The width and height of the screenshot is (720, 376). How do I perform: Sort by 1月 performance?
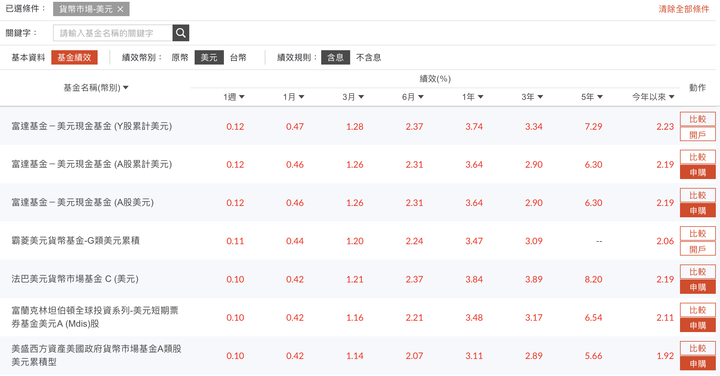click(293, 97)
